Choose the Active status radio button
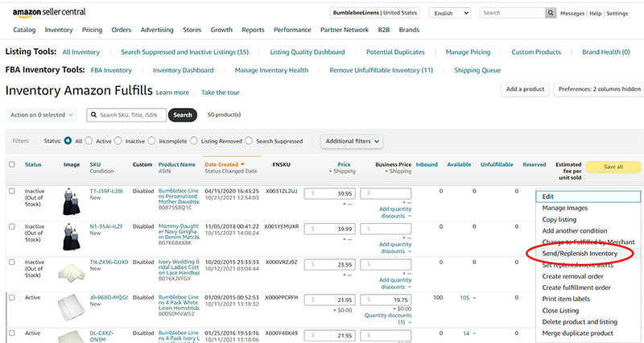Viewport: 644px width, 343px height. [89, 140]
